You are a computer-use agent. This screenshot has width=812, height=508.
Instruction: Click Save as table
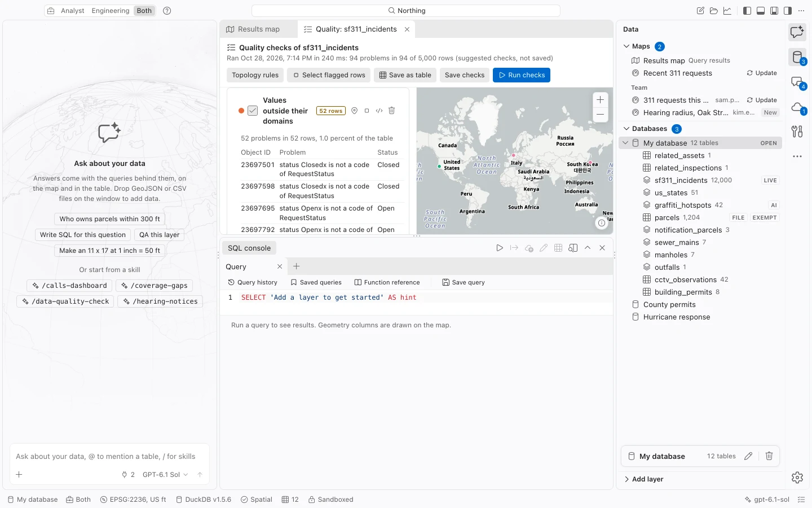[405, 75]
